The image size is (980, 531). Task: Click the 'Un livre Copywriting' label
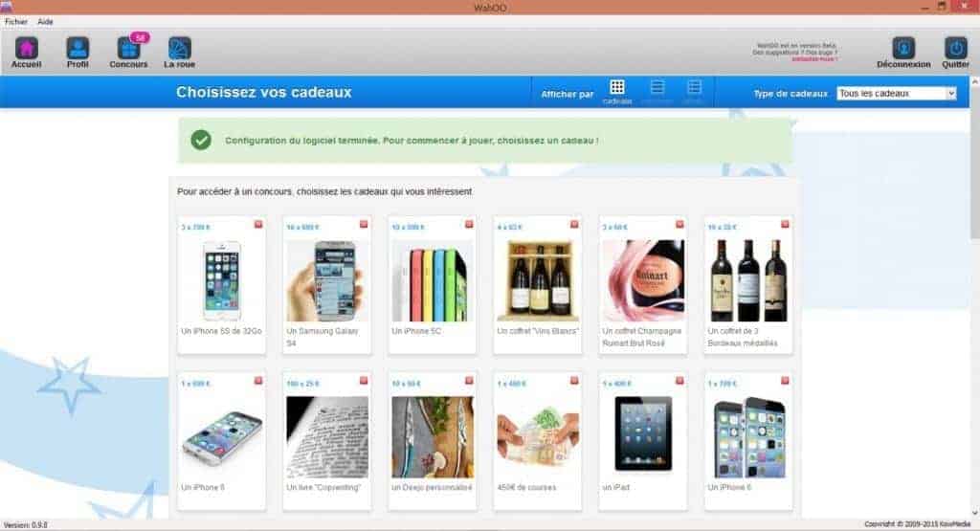click(323, 487)
